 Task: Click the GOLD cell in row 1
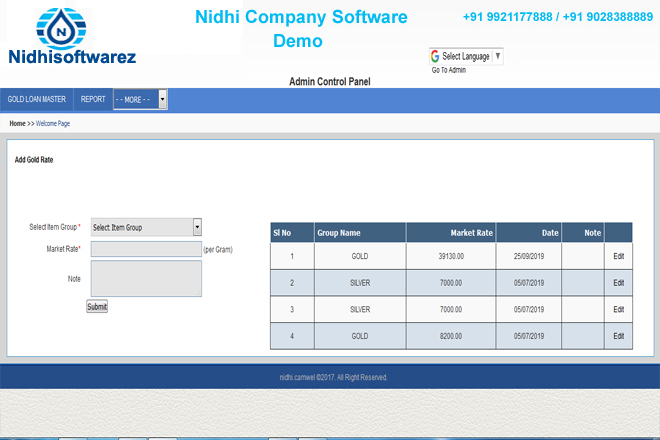(x=360, y=256)
